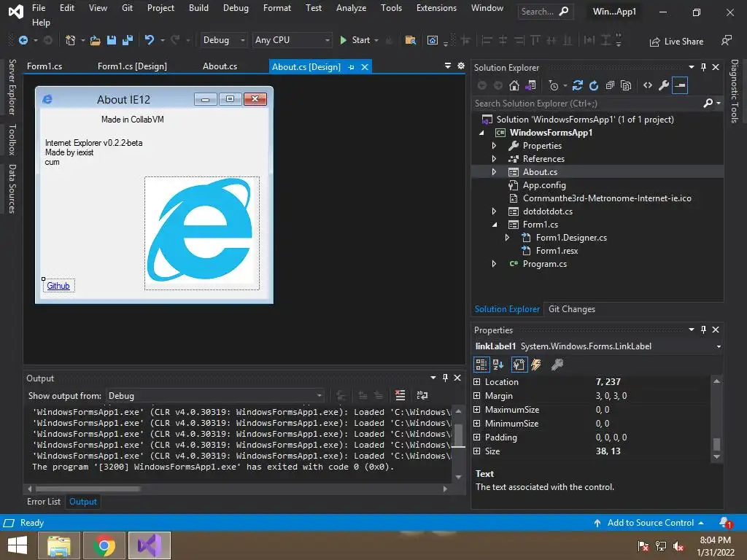Image resolution: width=747 pixels, height=560 pixels.
Task: Click the Properties grid vertical scrollbar thumb
Action: (716, 444)
